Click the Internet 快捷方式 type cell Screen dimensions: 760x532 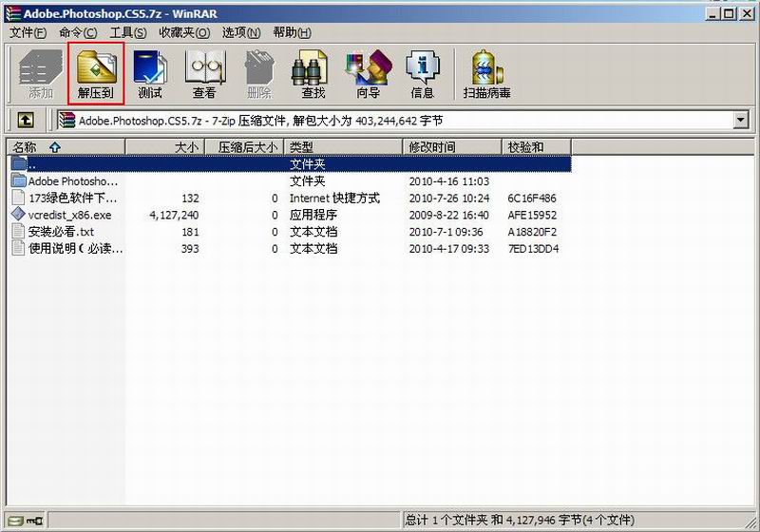coord(334,198)
